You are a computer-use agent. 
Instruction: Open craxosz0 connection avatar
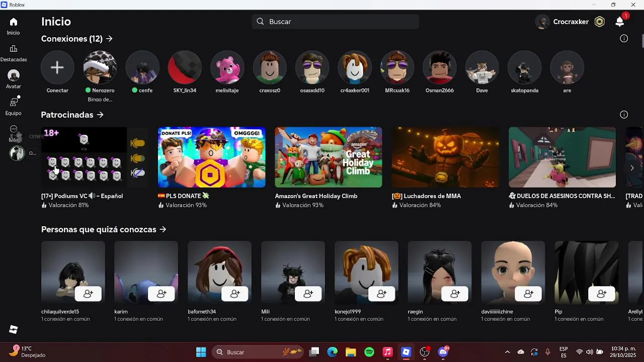(x=270, y=67)
